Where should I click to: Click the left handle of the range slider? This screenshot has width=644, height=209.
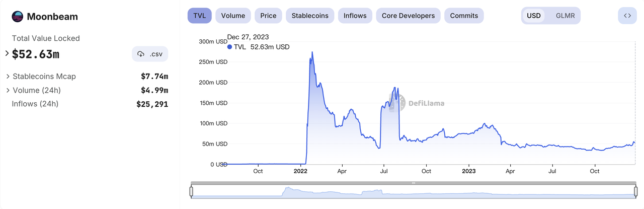tap(191, 191)
